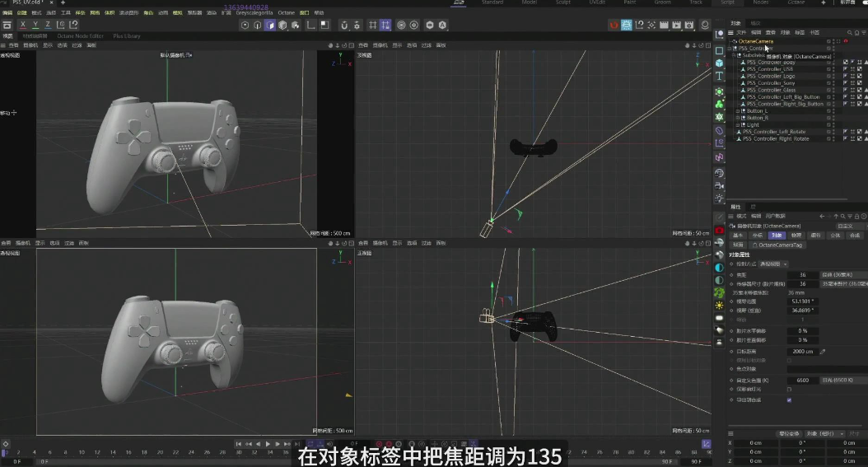Switch to Plus Library tab

click(127, 36)
